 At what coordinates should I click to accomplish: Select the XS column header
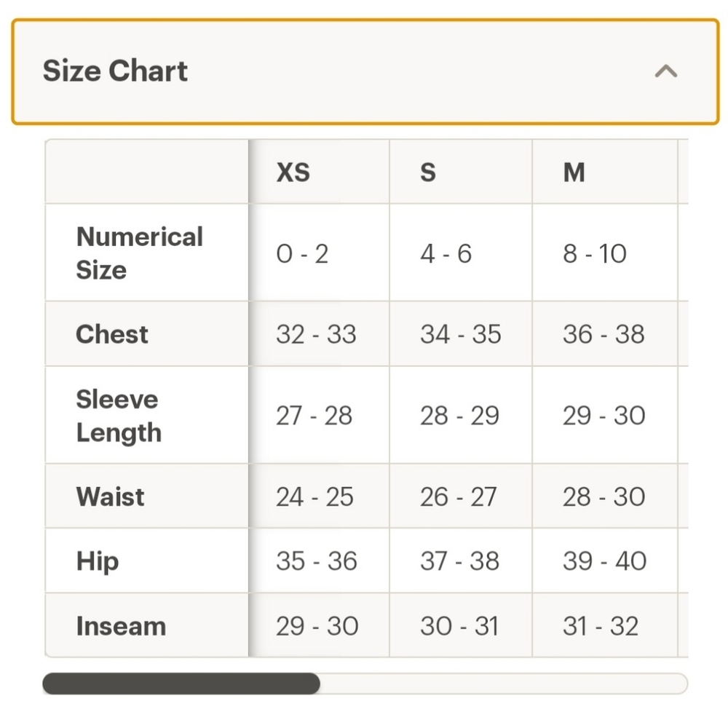[293, 173]
